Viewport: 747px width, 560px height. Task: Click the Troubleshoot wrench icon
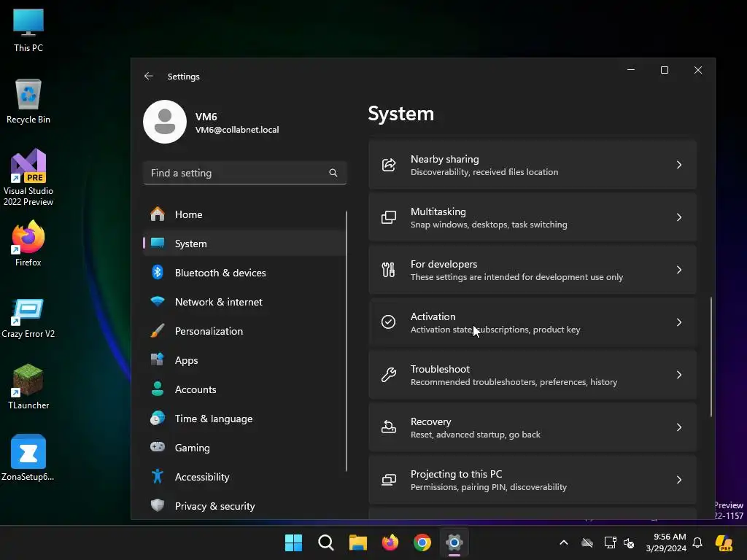(x=389, y=375)
